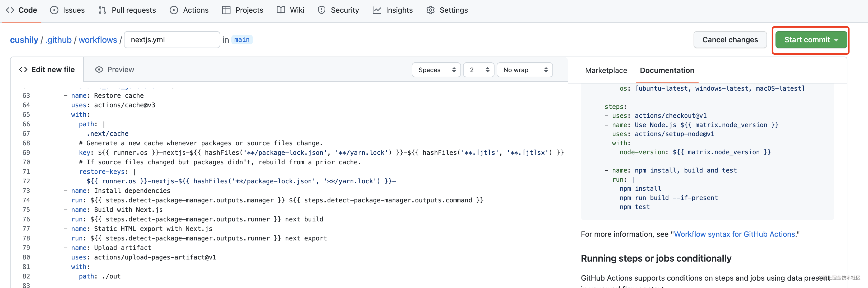This screenshot has height=288, width=868.
Task: Click the Issues circle-dot icon
Action: [x=54, y=10]
